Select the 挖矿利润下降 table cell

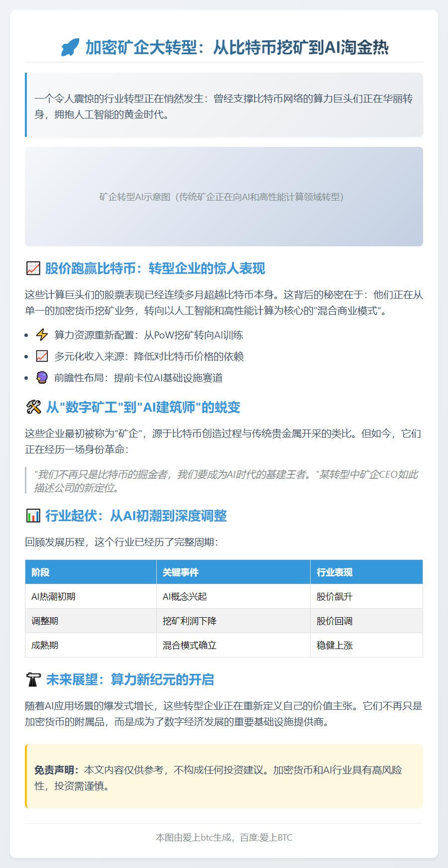coord(190,621)
